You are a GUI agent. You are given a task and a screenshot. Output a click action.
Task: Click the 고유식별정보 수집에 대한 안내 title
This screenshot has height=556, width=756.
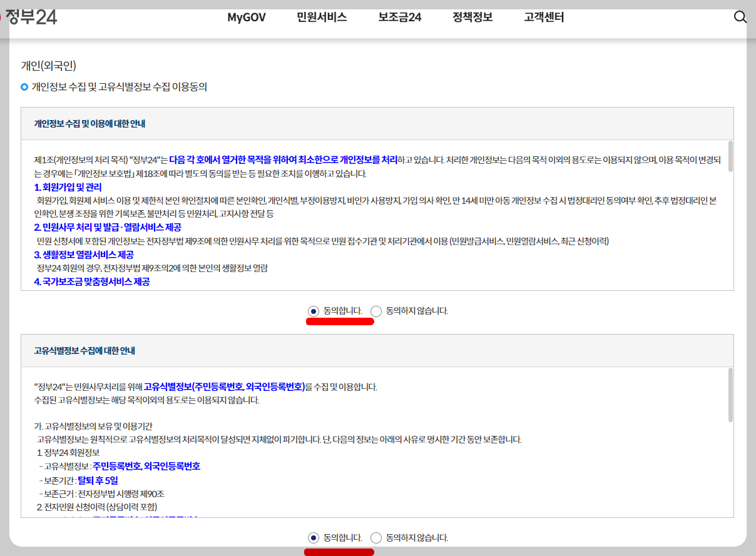[x=84, y=351]
